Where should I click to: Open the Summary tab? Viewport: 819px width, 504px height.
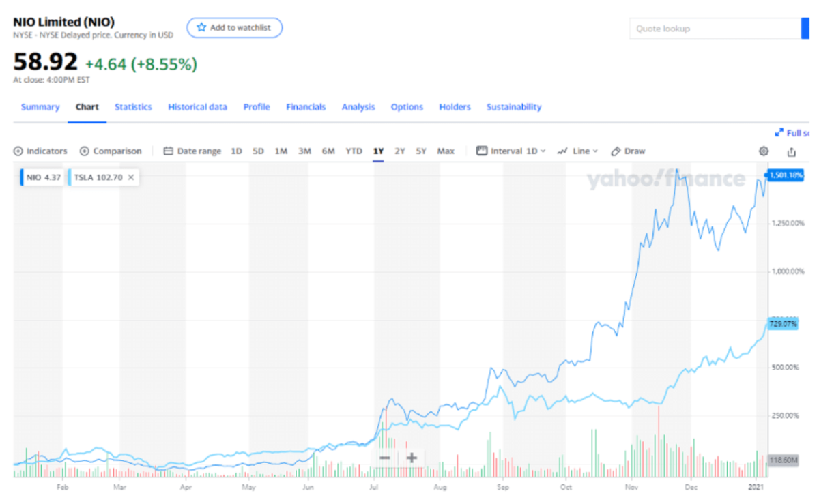click(40, 107)
